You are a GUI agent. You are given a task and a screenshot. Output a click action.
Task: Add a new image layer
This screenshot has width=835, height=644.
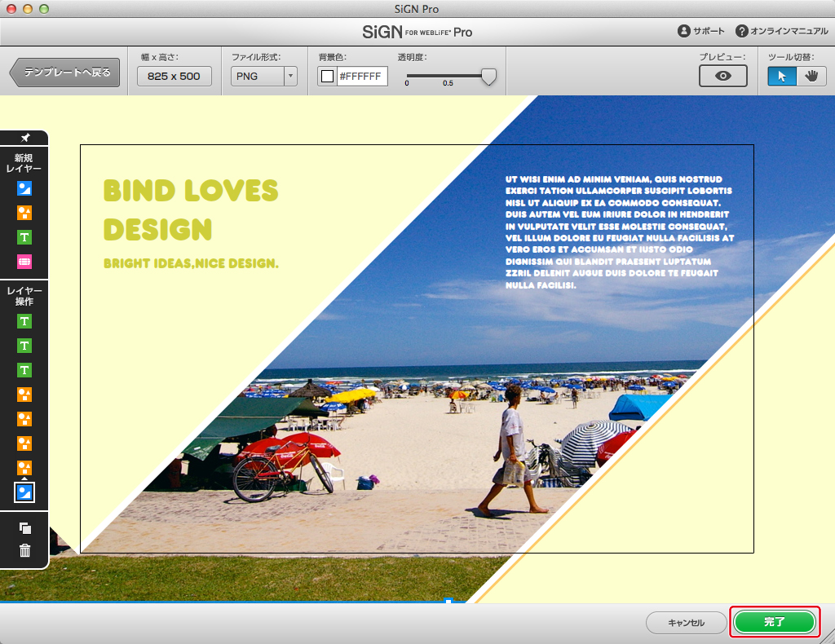point(24,188)
